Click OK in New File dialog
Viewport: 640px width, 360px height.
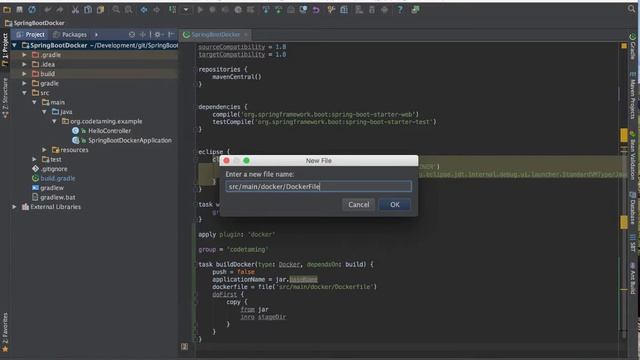tap(395, 204)
